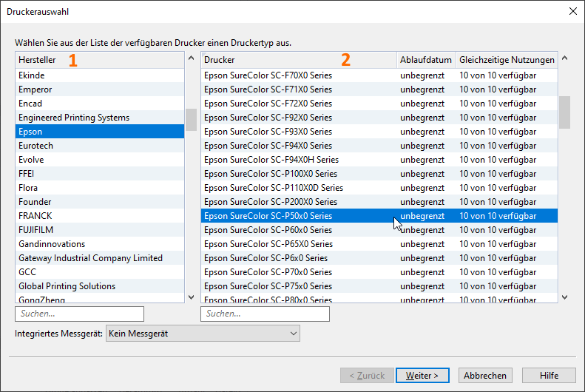Select Epson SureColor SC-F70X0 Series
This screenshot has height=392, width=585.
(x=268, y=75)
